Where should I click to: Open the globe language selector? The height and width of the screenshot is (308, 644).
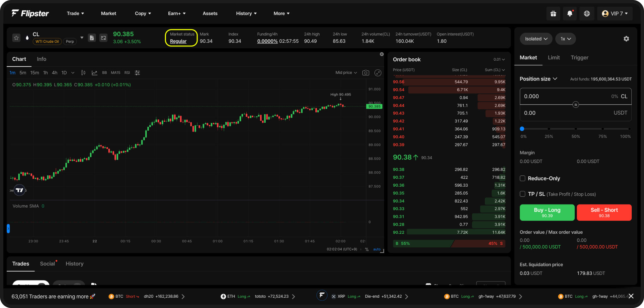(x=587, y=14)
